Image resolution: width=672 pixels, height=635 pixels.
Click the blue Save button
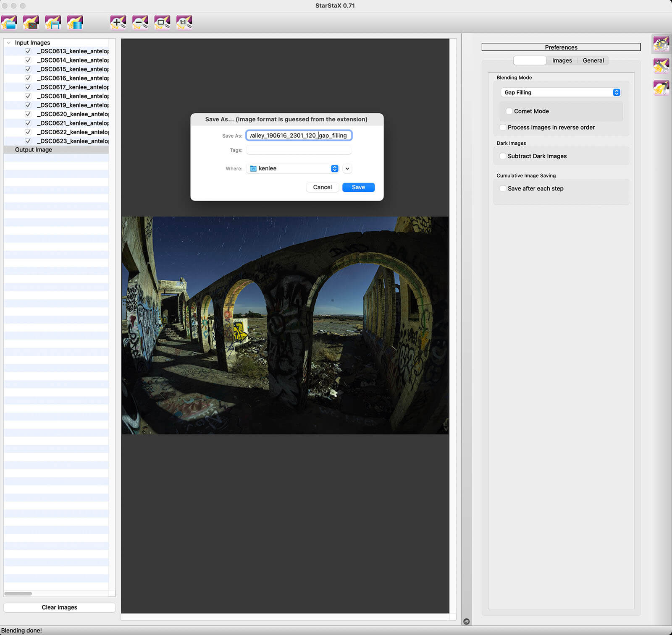coord(358,187)
